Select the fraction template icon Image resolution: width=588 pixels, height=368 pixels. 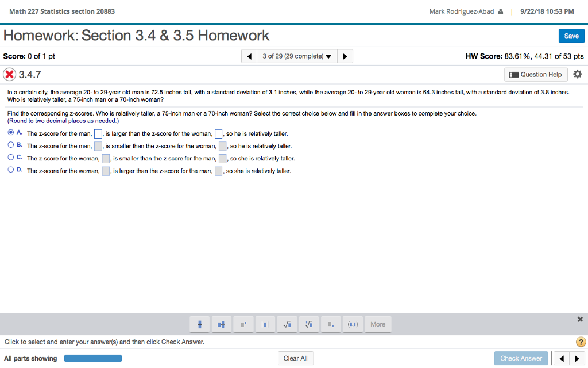200,324
